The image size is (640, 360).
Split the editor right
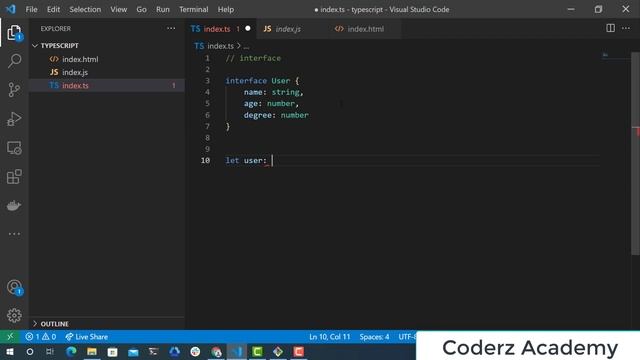tap(610, 28)
